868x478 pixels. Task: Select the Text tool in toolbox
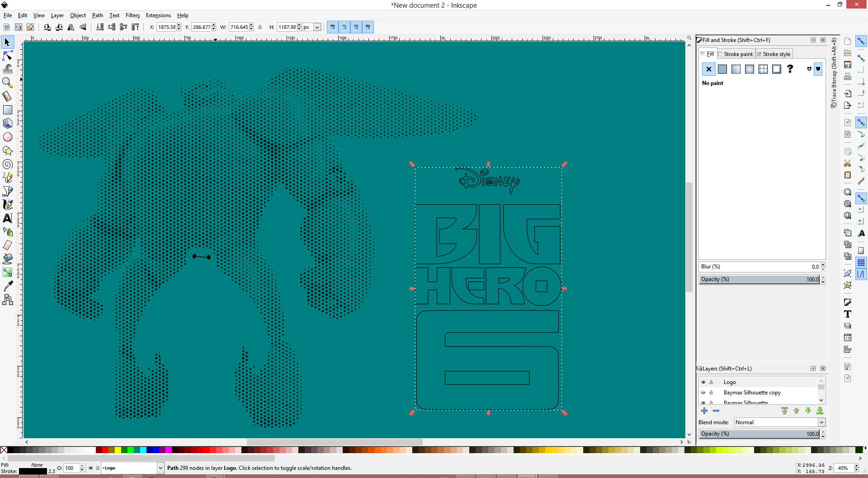(x=7, y=218)
